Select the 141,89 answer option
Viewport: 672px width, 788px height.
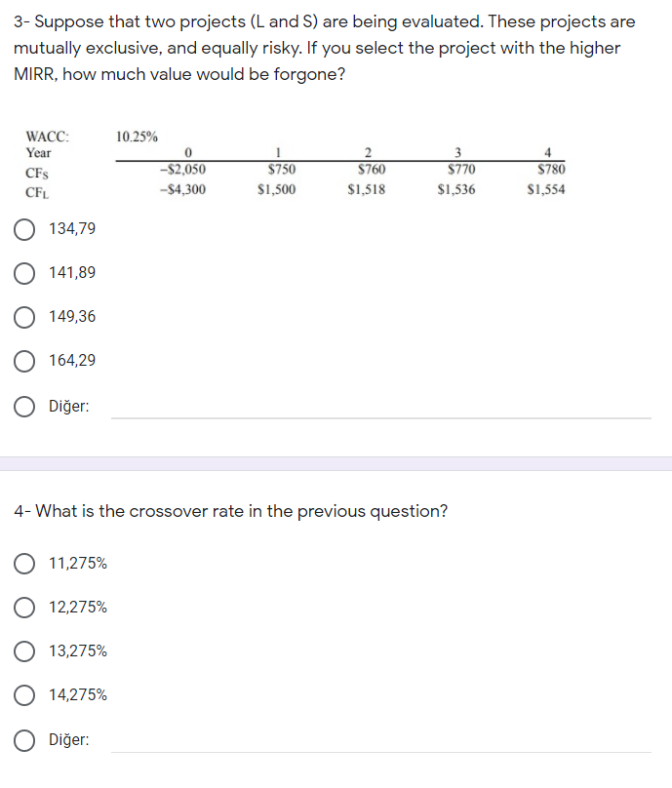pyautogui.click(x=23, y=273)
